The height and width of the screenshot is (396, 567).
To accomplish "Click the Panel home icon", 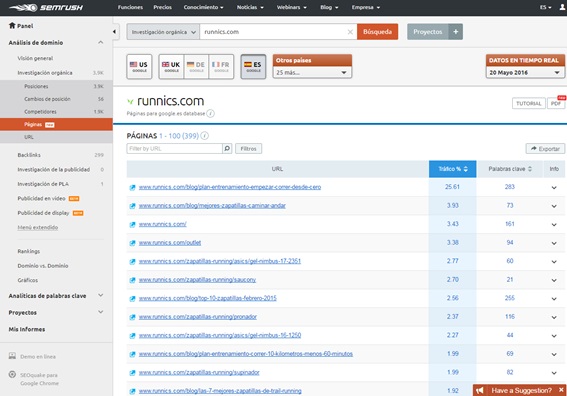I will (x=12, y=26).
